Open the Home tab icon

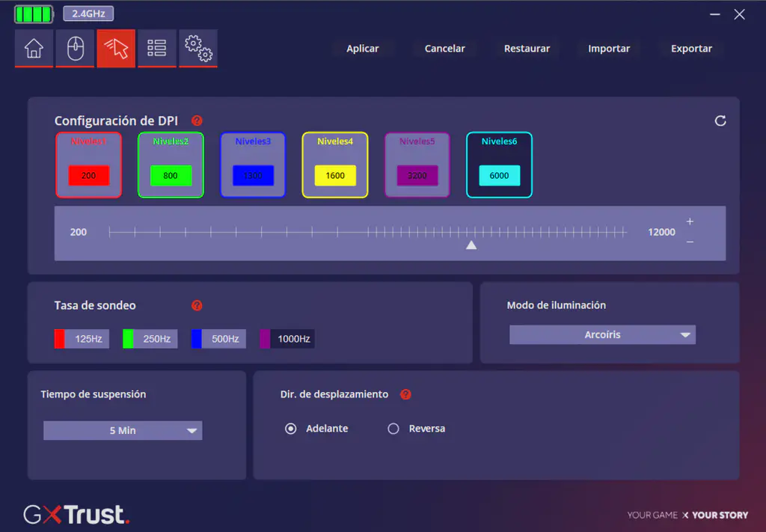click(x=34, y=49)
